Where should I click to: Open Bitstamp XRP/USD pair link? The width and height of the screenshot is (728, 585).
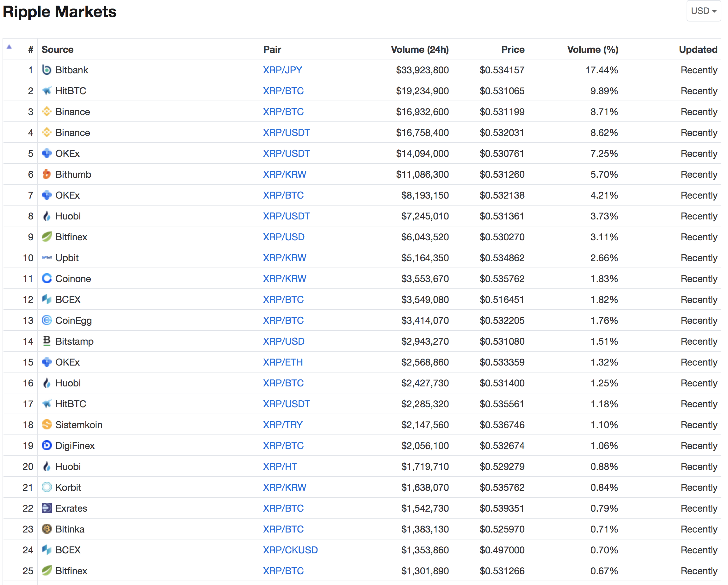click(284, 341)
